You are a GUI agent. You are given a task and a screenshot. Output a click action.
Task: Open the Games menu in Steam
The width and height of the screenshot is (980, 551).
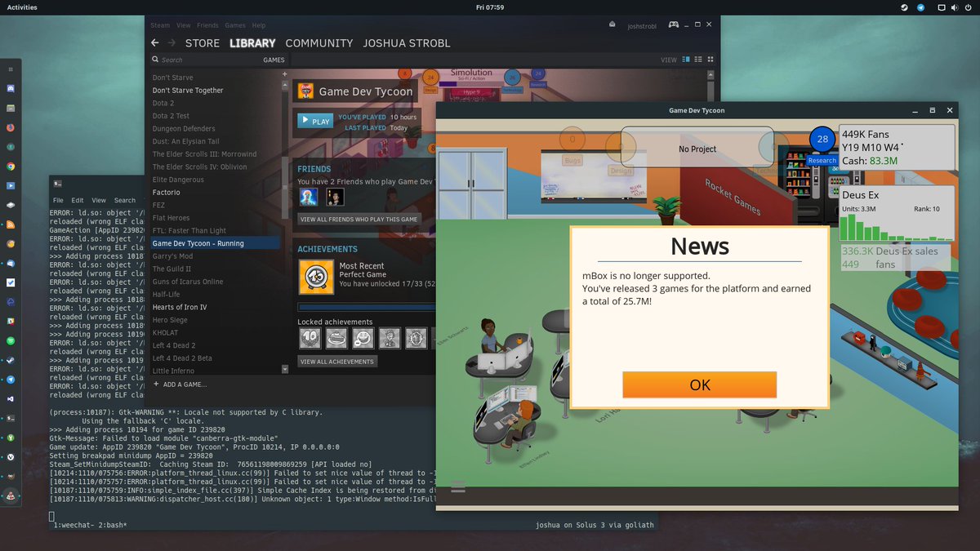point(235,25)
